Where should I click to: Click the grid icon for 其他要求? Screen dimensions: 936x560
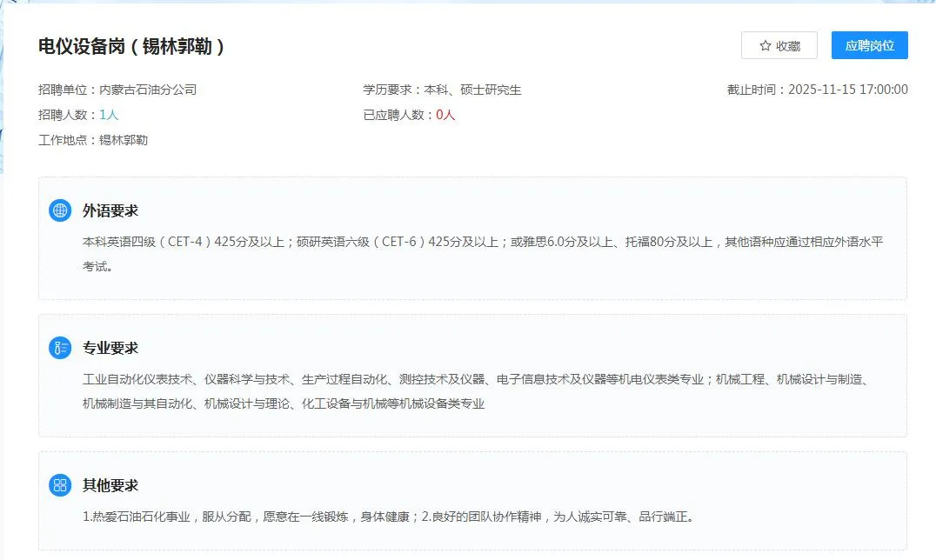(60, 485)
